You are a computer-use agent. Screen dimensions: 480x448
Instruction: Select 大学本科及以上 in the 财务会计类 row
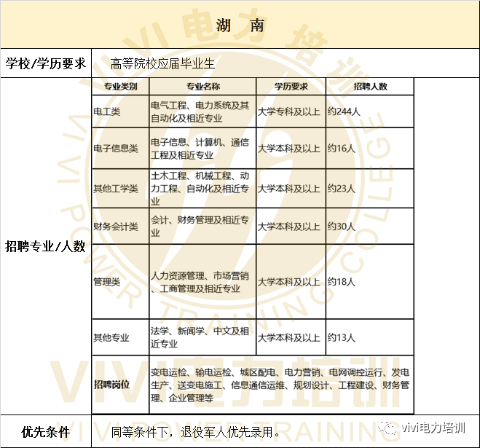[291, 227]
